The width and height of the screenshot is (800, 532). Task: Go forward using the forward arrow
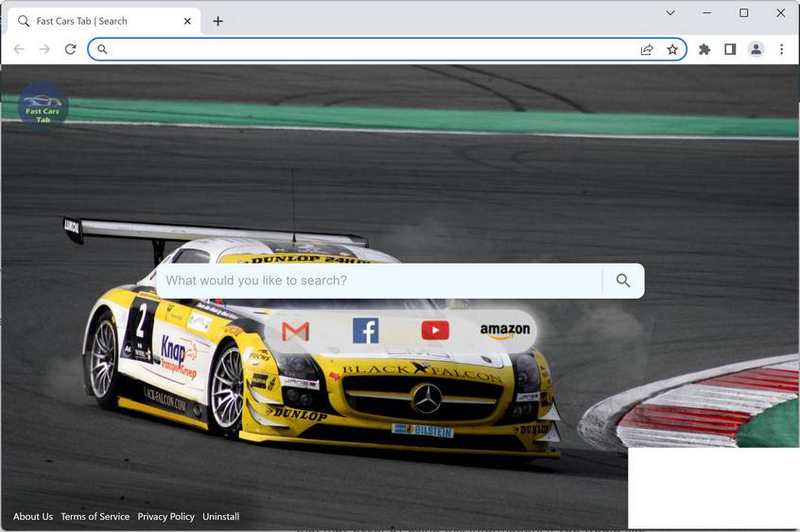click(x=44, y=49)
